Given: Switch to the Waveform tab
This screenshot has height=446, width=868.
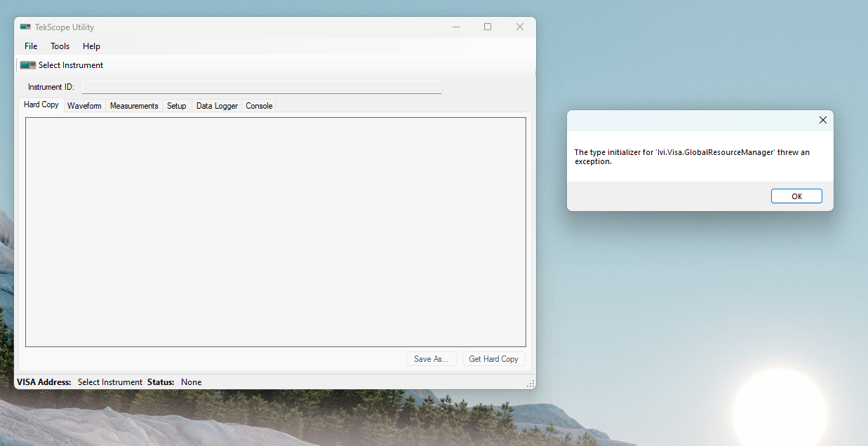Looking at the screenshot, I should pos(84,106).
